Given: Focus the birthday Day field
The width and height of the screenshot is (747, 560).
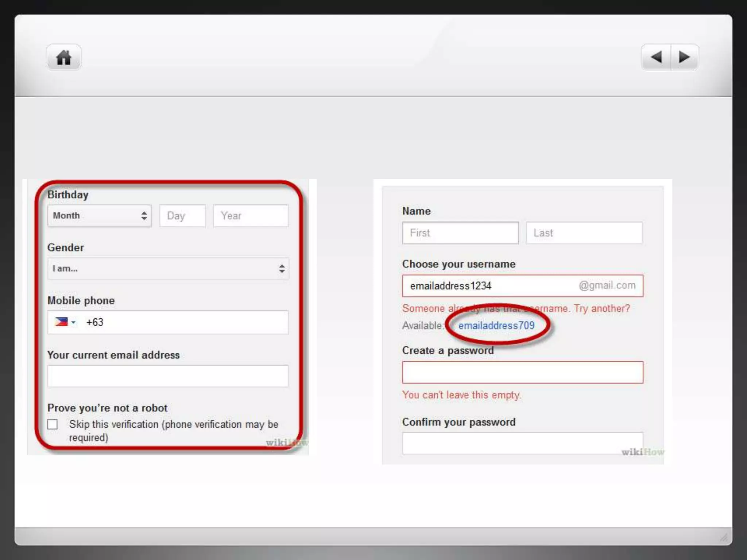Looking at the screenshot, I should [x=183, y=216].
